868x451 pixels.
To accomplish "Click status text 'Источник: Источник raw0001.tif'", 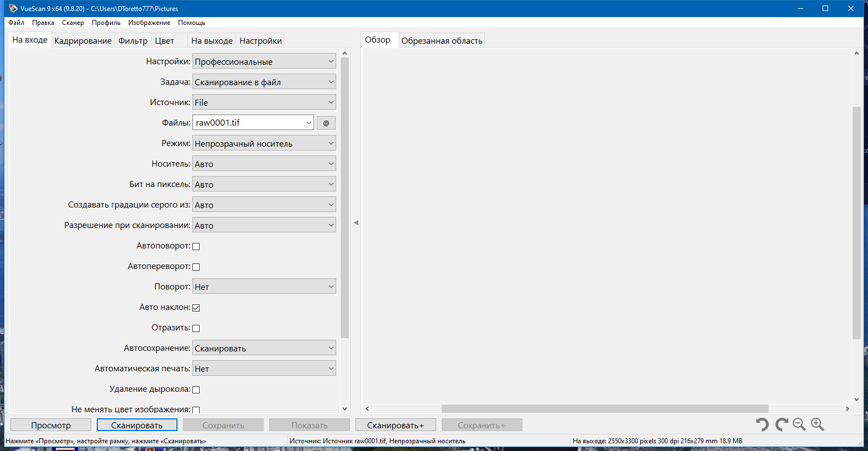I will [378, 441].
